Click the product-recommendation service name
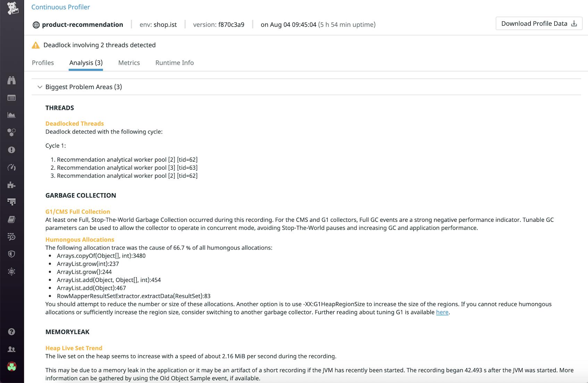588x383 pixels. point(82,25)
